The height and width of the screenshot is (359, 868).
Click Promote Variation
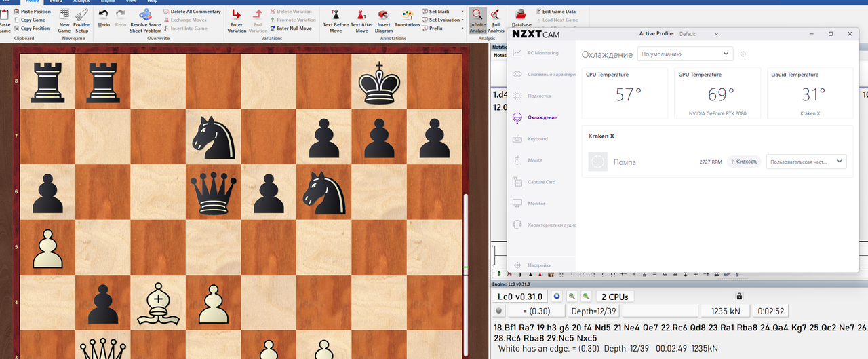[292, 20]
